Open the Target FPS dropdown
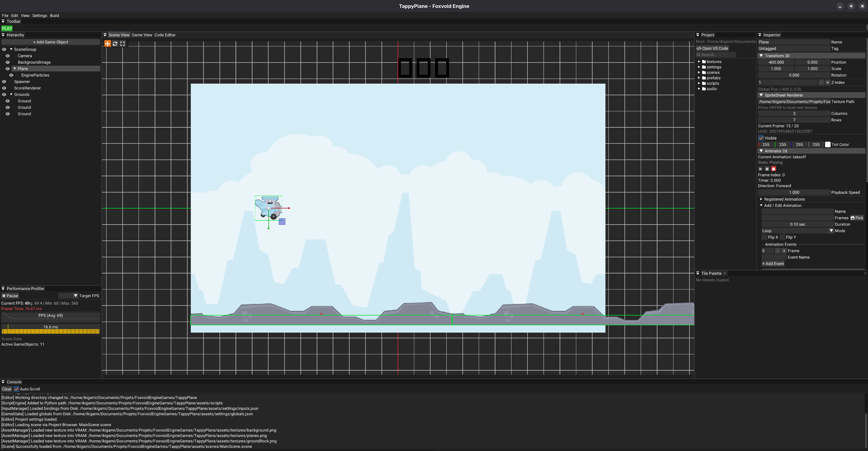 68,296
